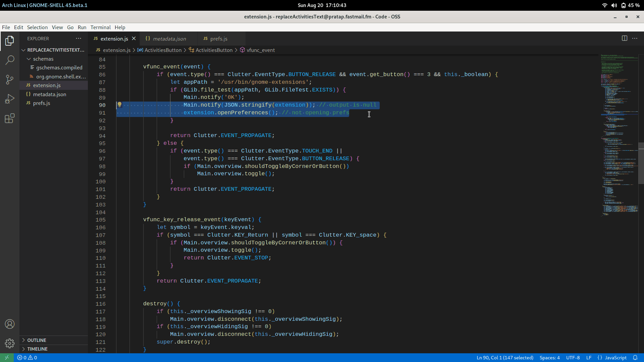The image size is (644, 362).
Task: Click the lightbulb code action on line 90
Action: coord(119,105)
